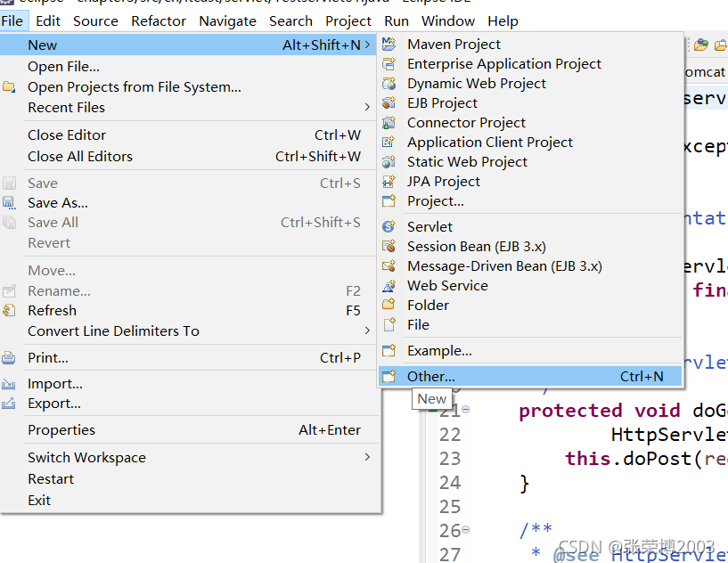Open the Project menu
Viewport: 728px width, 563px height.
(348, 20)
